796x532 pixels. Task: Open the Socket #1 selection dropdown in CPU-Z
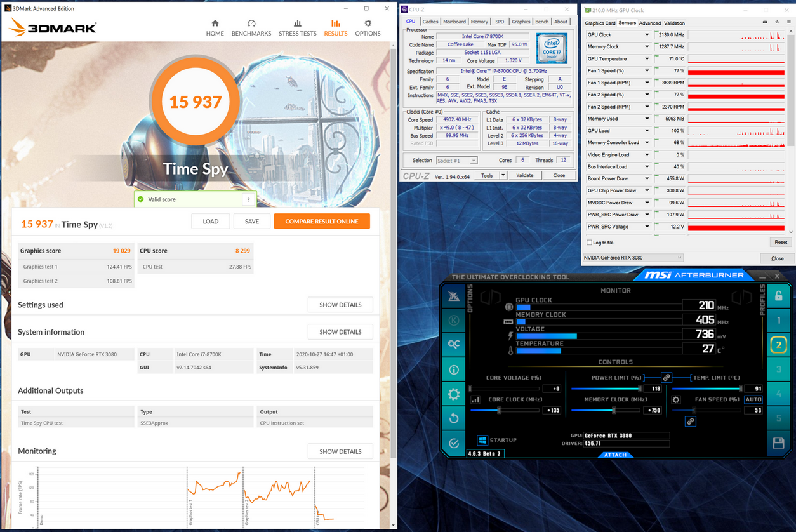point(456,161)
